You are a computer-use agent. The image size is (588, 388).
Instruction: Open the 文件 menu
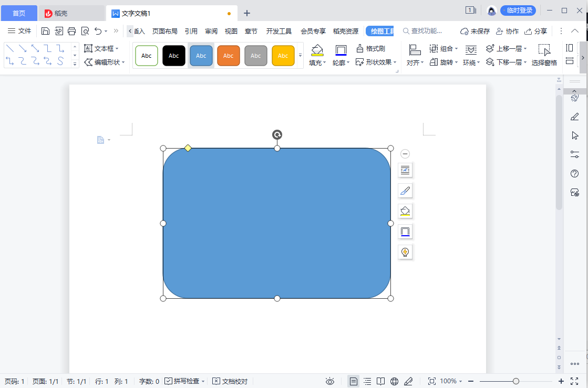coord(19,31)
